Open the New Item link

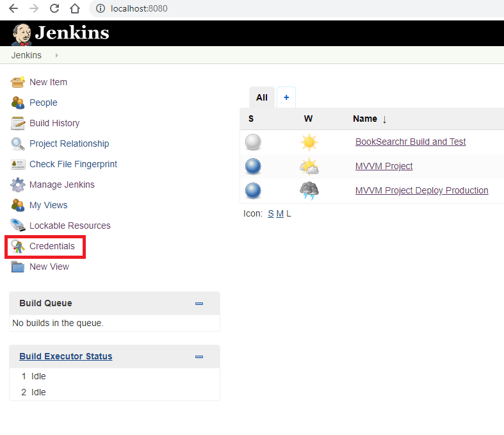point(48,82)
